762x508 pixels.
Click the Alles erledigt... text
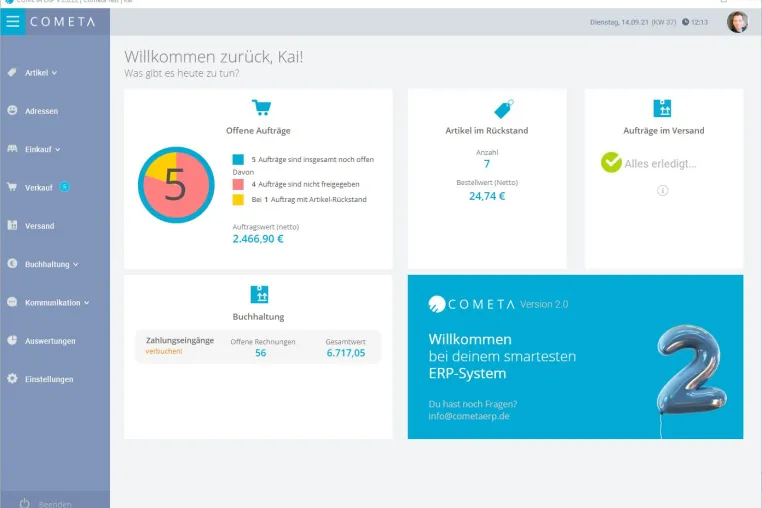coord(660,164)
